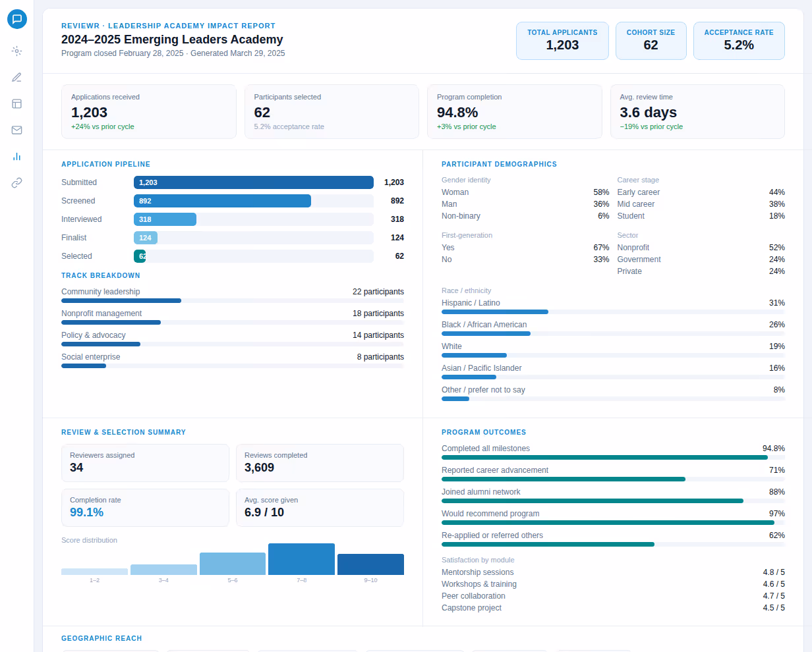
Task: Click the Cohort Size 62 badge
Action: coord(651,41)
